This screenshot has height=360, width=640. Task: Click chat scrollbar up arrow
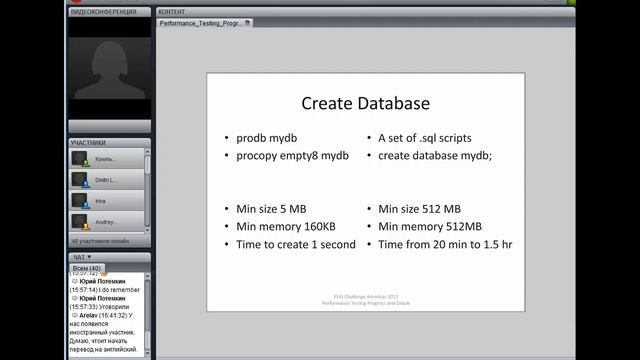147,276
